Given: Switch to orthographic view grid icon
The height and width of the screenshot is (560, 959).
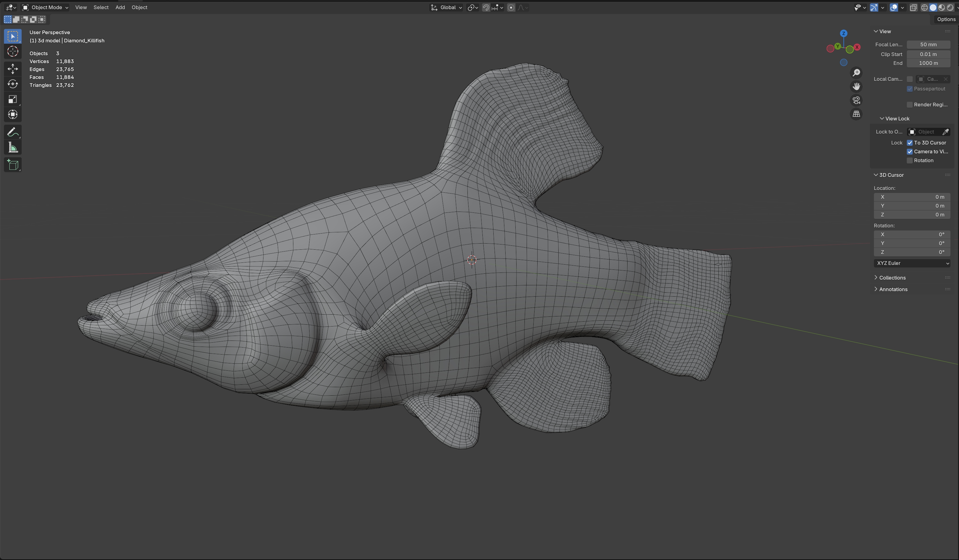Looking at the screenshot, I should click(856, 114).
